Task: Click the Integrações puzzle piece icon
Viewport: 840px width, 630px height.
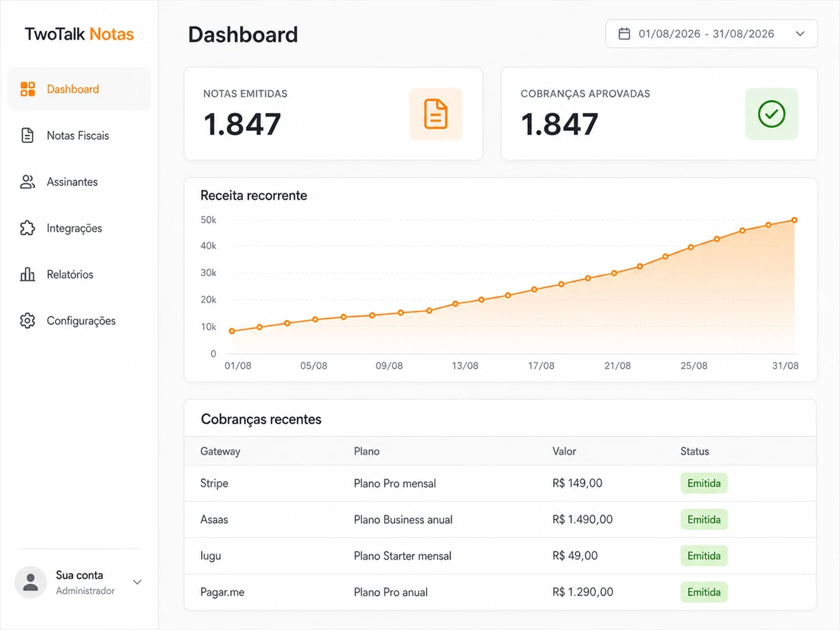Action: coord(27,228)
